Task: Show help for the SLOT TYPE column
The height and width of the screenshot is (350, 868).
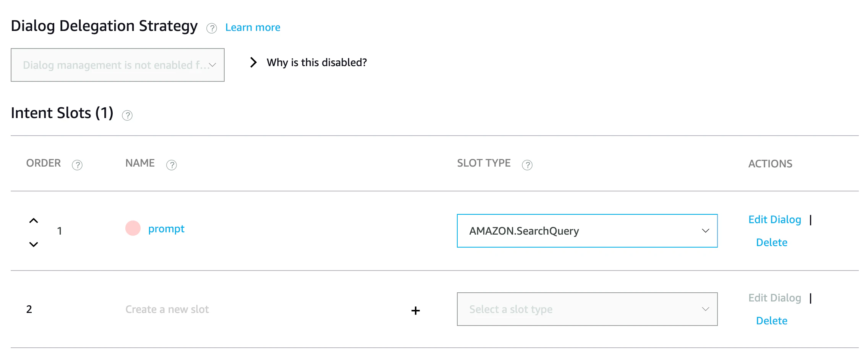Action: (x=527, y=165)
